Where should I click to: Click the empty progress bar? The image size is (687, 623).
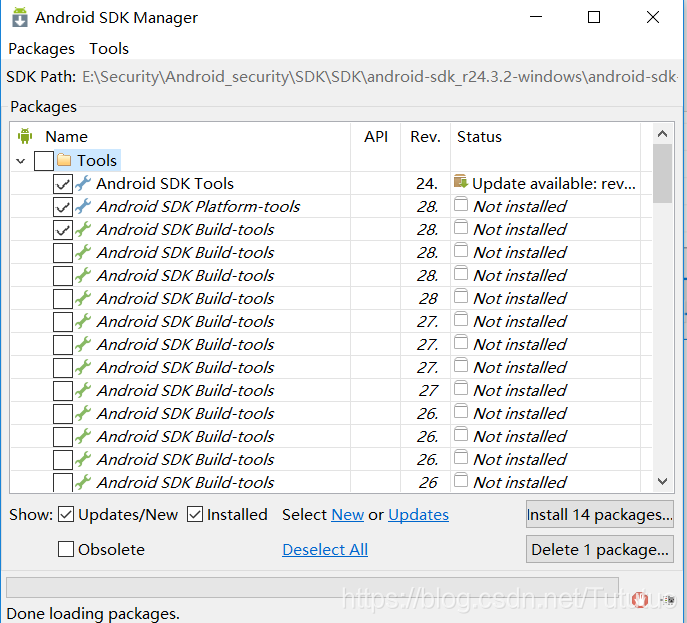pos(312,587)
